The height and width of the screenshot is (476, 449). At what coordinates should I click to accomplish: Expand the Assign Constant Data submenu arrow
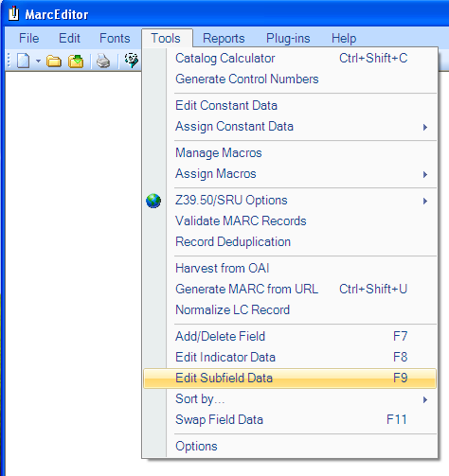(x=425, y=127)
